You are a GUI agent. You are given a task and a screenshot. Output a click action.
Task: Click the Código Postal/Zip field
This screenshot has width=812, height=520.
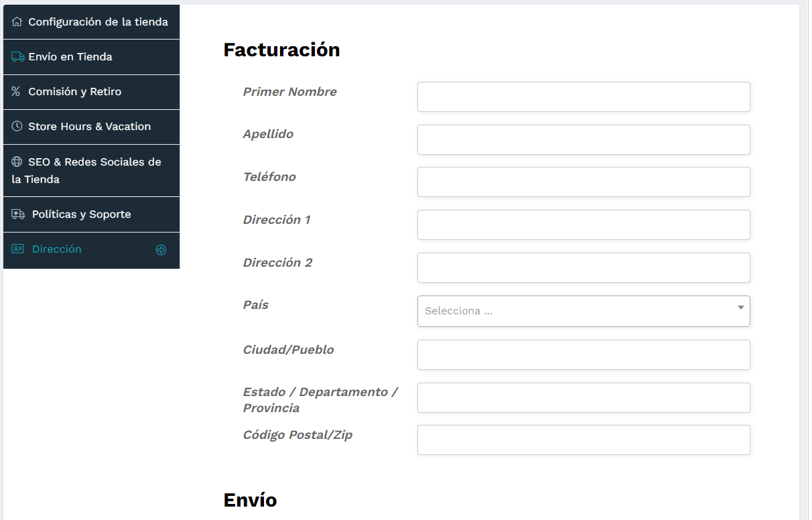tap(583, 440)
